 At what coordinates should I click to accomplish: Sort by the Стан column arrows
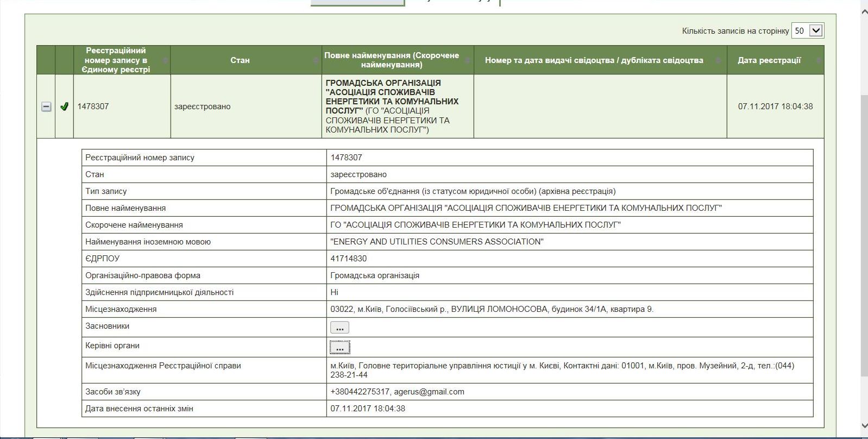316,60
